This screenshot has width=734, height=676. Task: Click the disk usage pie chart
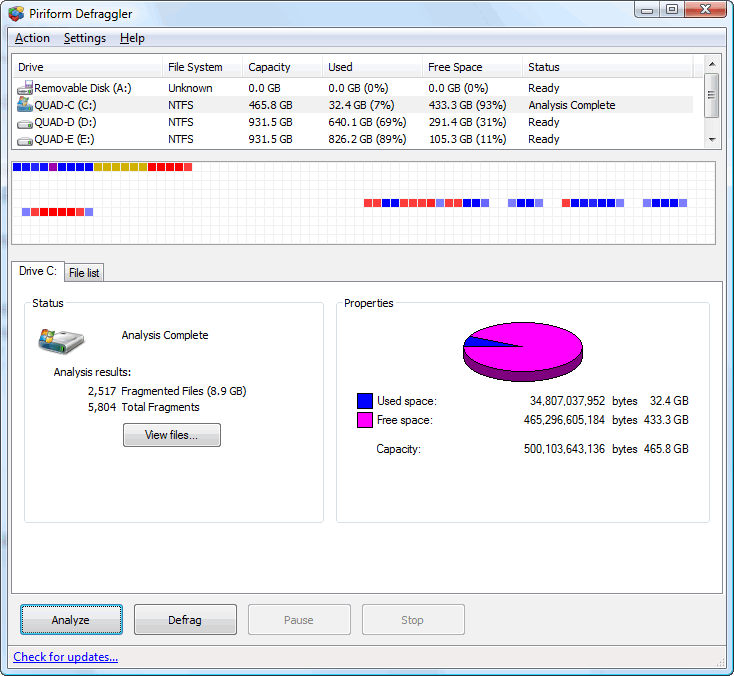pos(522,351)
